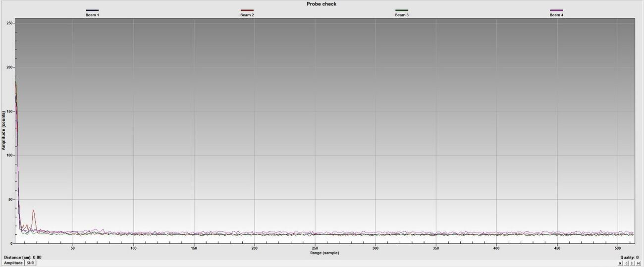This screenshot has width=644, height=267.
Task: Click the 100 tick on the amplitude axis
Action: click(x=10, y=156)
